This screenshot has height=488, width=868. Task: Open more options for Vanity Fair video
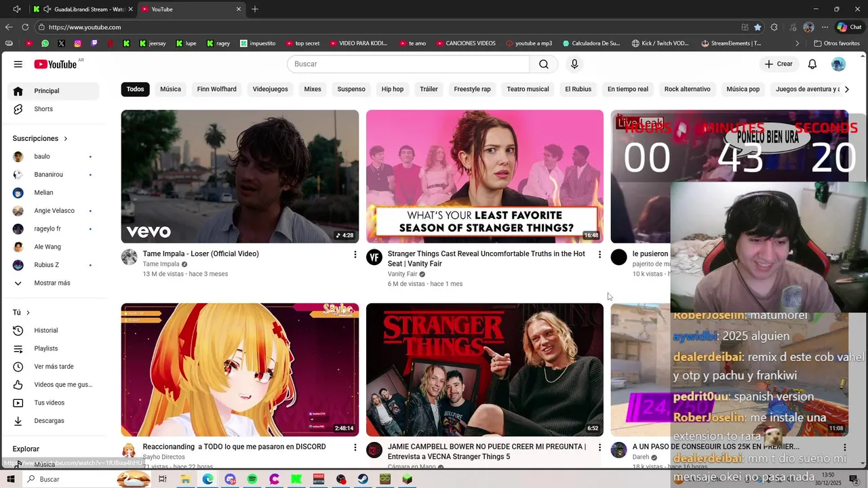tap(599, 254)
